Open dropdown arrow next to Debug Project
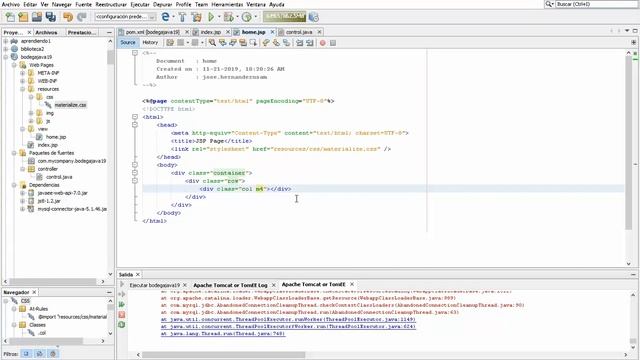Viewport: 640px width, 360px height. click(x=237, y=17)
